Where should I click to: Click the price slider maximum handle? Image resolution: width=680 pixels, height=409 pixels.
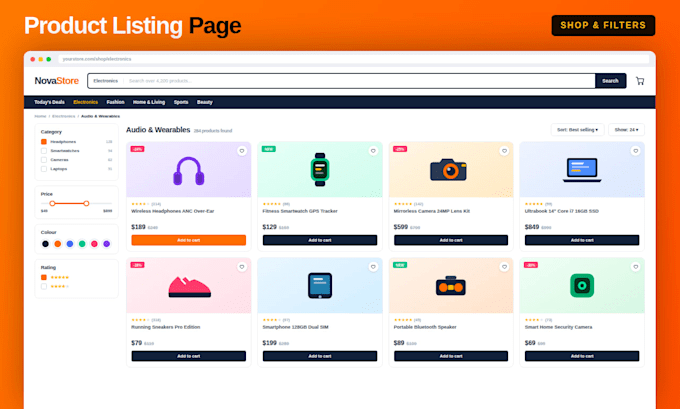click(86, 203)
